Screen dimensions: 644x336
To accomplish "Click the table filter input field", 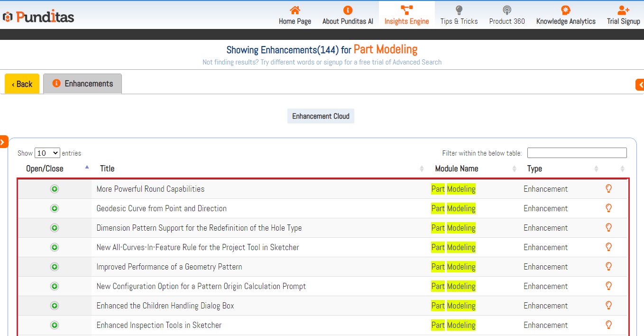I will click(x=577, y=153).
